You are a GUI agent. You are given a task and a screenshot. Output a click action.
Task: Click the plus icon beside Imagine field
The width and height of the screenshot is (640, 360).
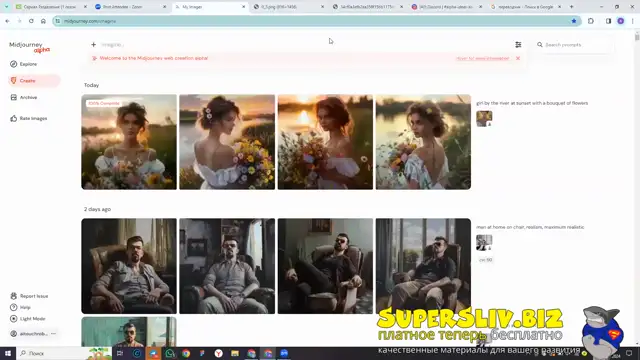point(93,44)
